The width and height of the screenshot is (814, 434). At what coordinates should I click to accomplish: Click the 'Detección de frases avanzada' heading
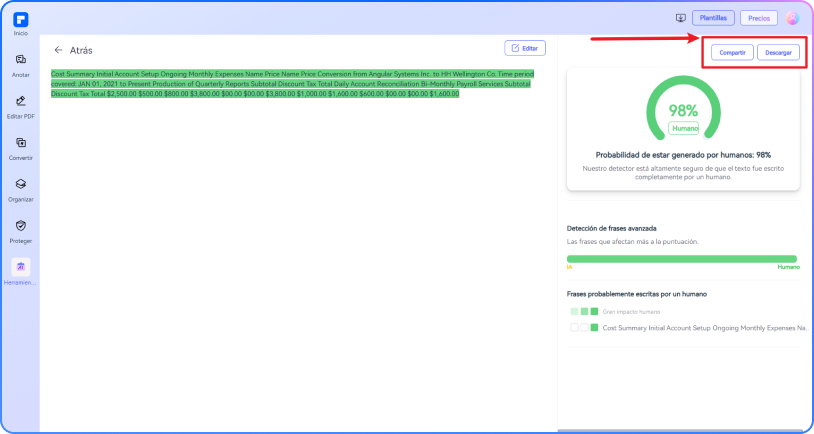(612, 228)
